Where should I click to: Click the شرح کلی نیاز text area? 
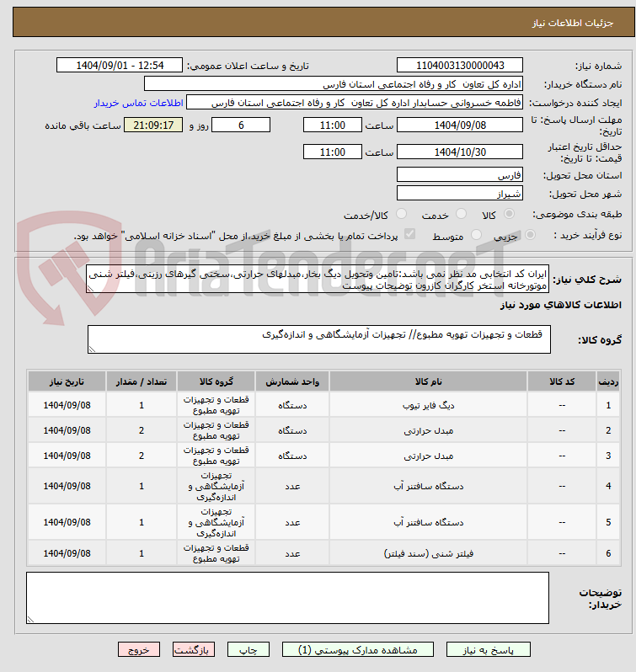pyautogui.click(x=317, y=280)
